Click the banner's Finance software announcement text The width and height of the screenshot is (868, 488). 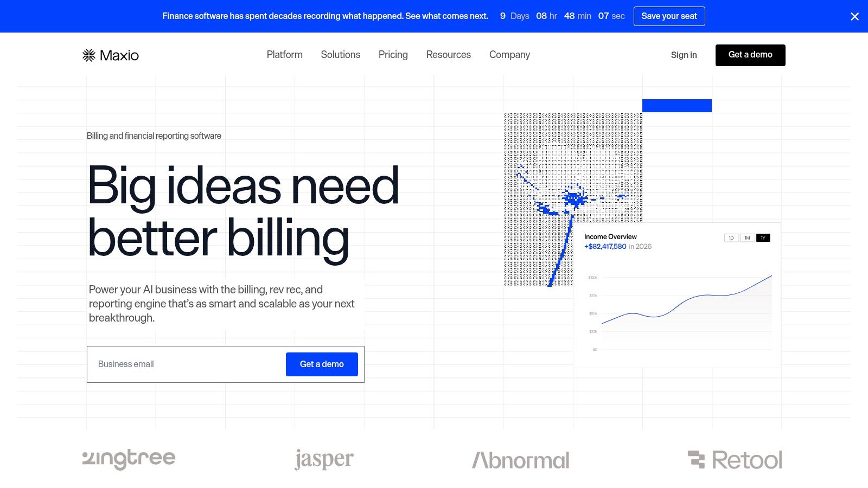(x=325, y=16)
